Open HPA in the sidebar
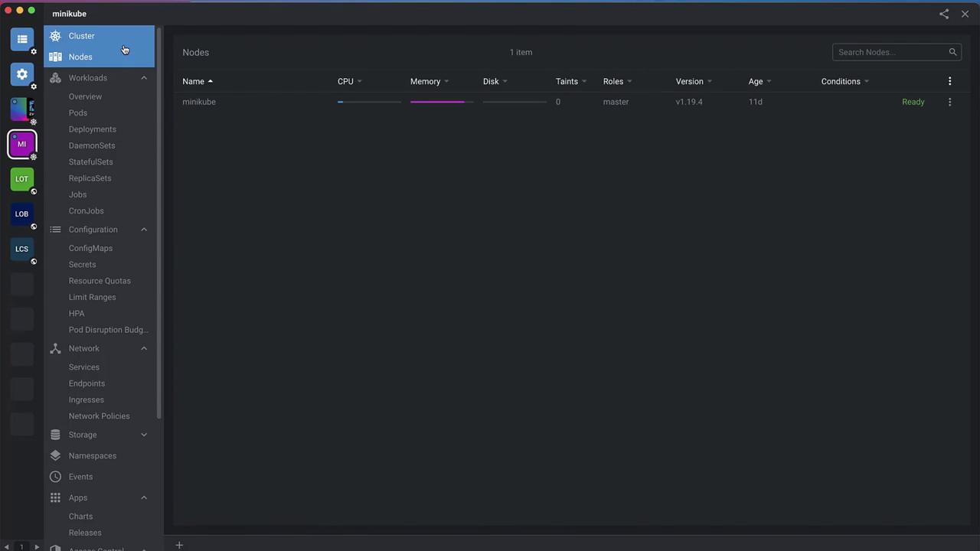980x551 pixels. click(x=77, y=314)
